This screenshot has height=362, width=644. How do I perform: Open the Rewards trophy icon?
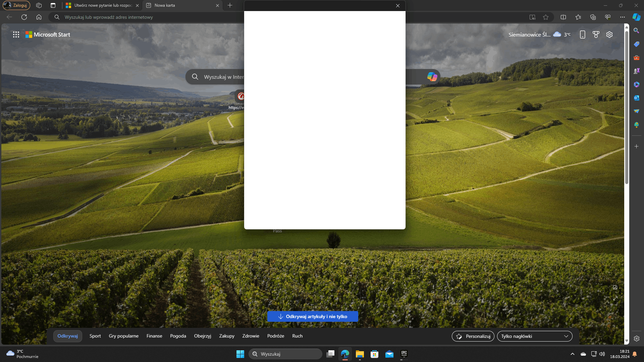(596, 35)
